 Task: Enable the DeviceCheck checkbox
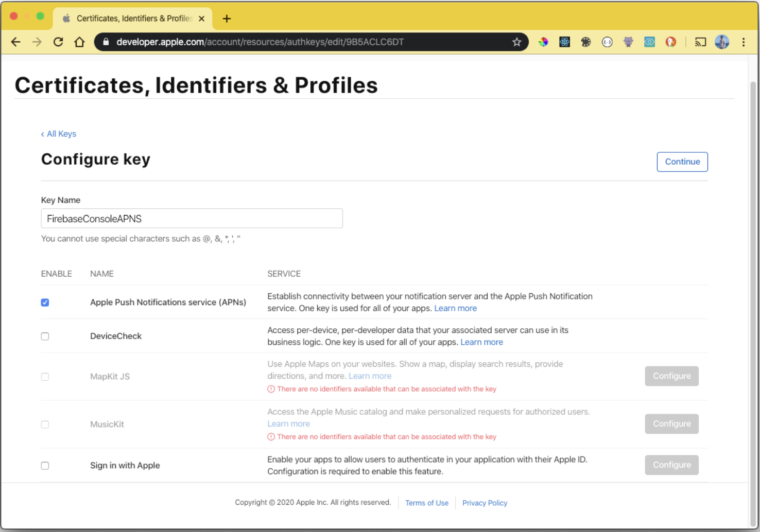[x=45, y=336]
